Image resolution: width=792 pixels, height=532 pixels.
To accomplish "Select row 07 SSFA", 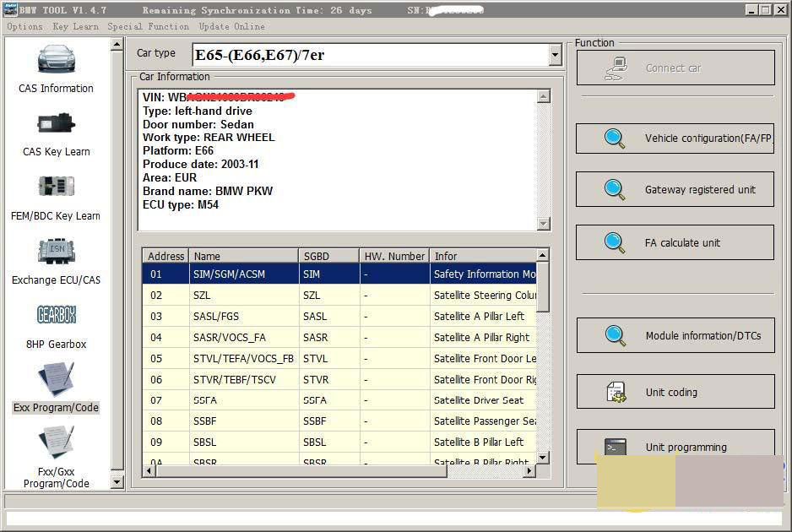I will pyautogui.click(x=339, y=400).
